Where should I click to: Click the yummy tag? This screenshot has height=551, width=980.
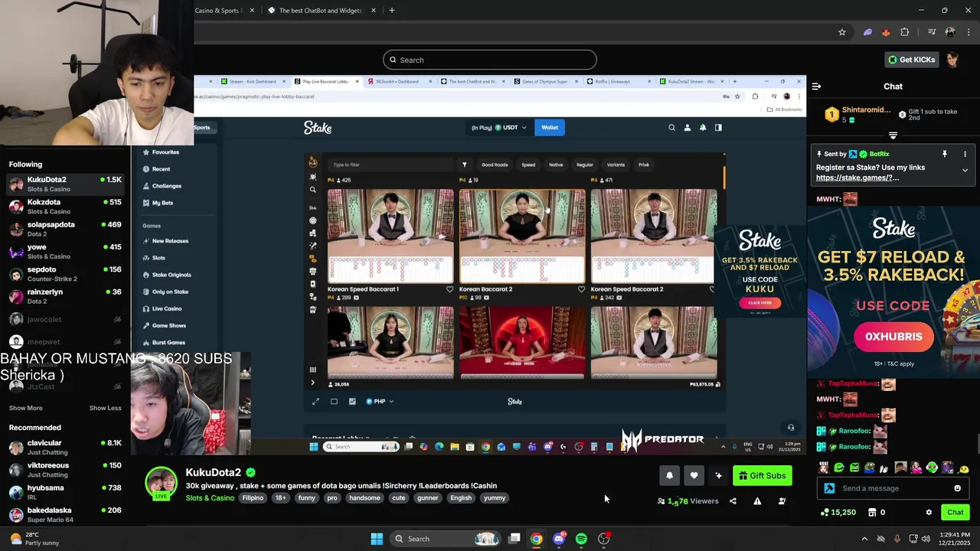pyautogui.click(x=495, y=498)
